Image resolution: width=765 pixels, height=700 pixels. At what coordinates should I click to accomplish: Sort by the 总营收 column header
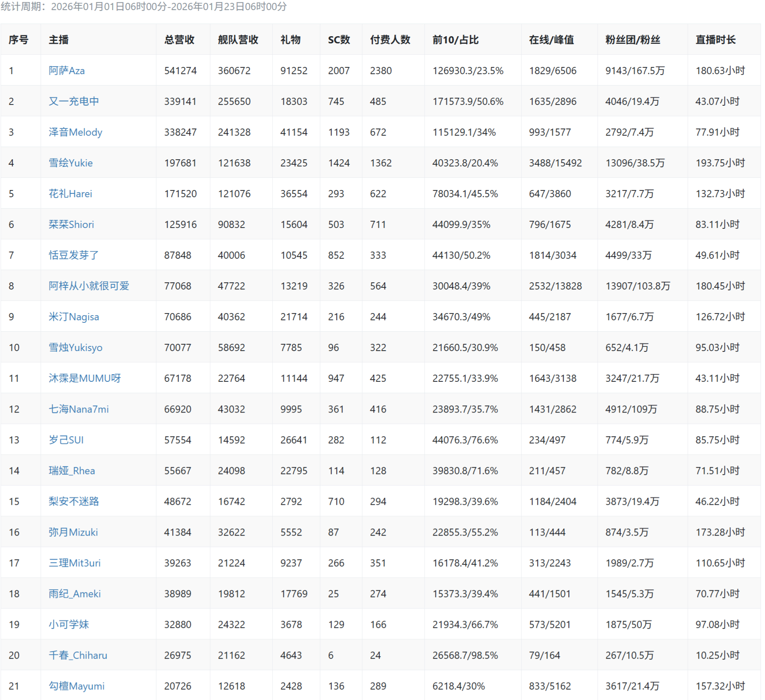(x=179, y=40)
